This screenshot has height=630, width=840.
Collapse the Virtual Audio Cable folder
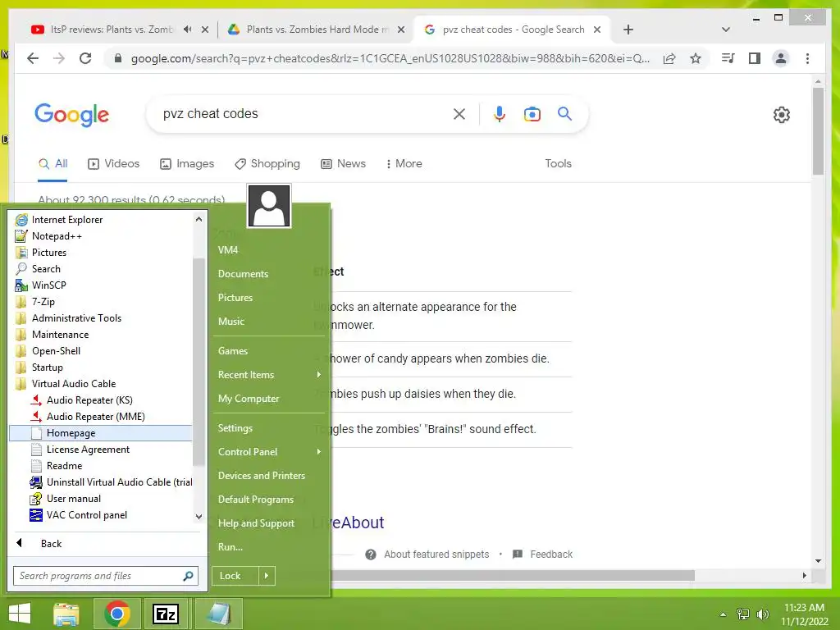tap(101, 384)
